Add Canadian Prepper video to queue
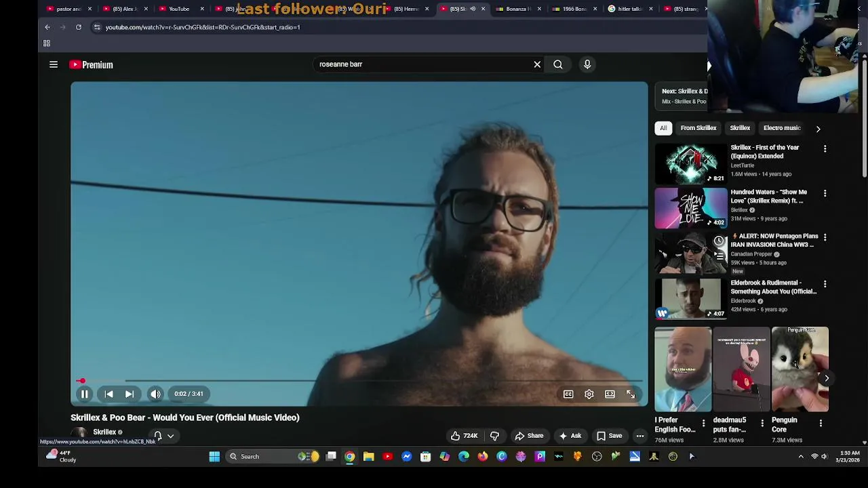Image resolution: width=868 pixels, height=488 pixels. click(x=719, y=256)
